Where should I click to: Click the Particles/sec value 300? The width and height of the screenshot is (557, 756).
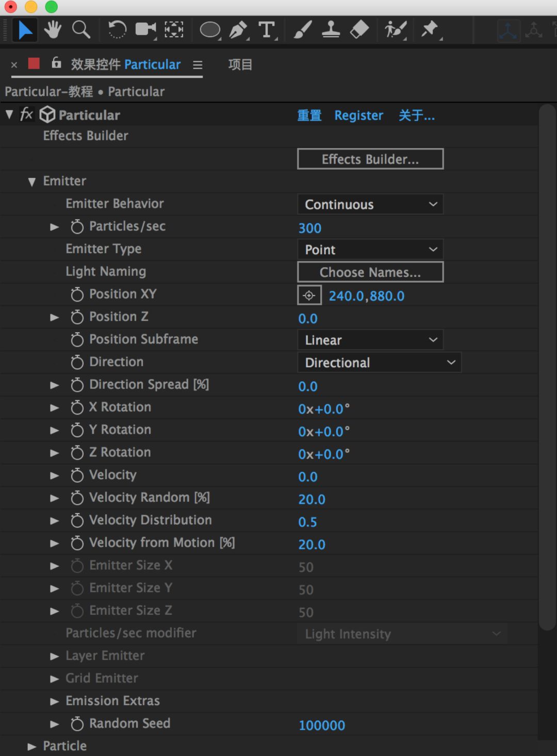pyautogui.click(x=310, y=228)
